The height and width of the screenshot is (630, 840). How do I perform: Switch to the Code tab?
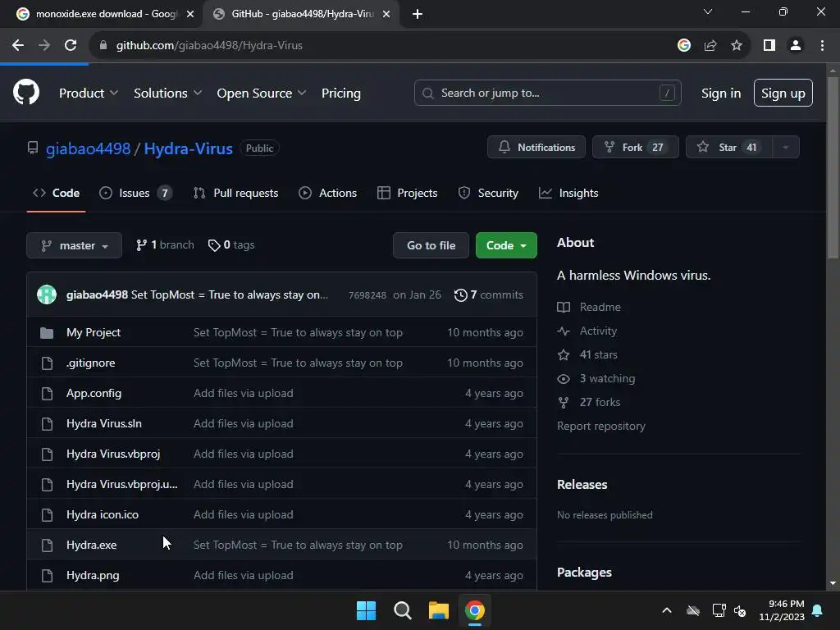pyautogui.click(x=57, y=193)
